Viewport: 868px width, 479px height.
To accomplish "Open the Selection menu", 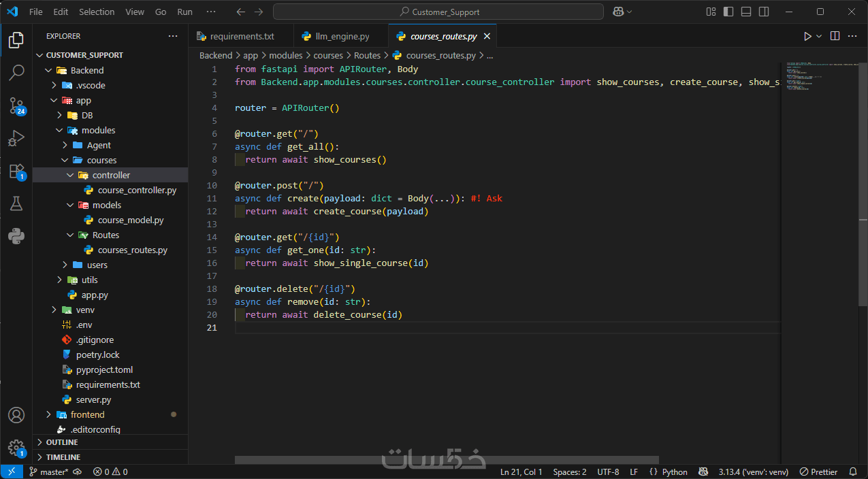I will 97,12.
